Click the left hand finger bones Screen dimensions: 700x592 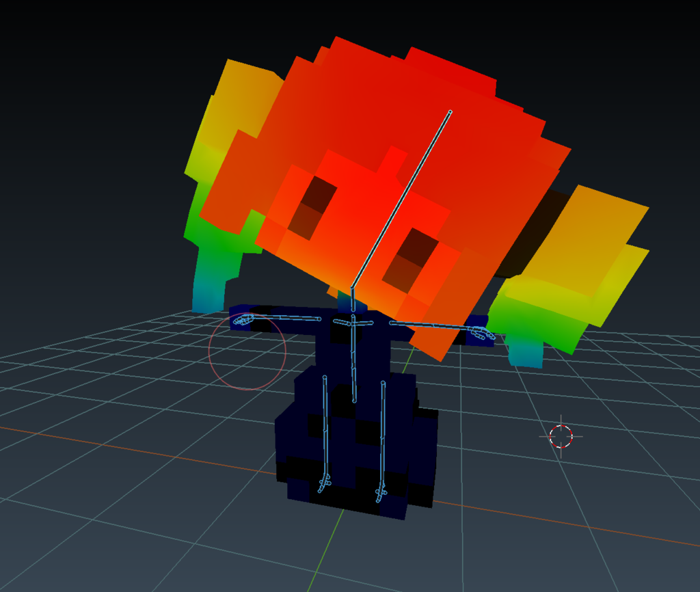[244, 319]
